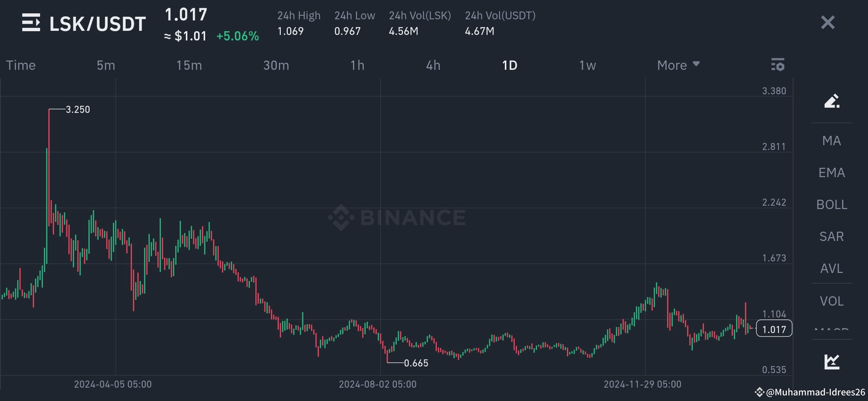
Task: Activate the SAR indicator
Action: click(x=832, y=236)
